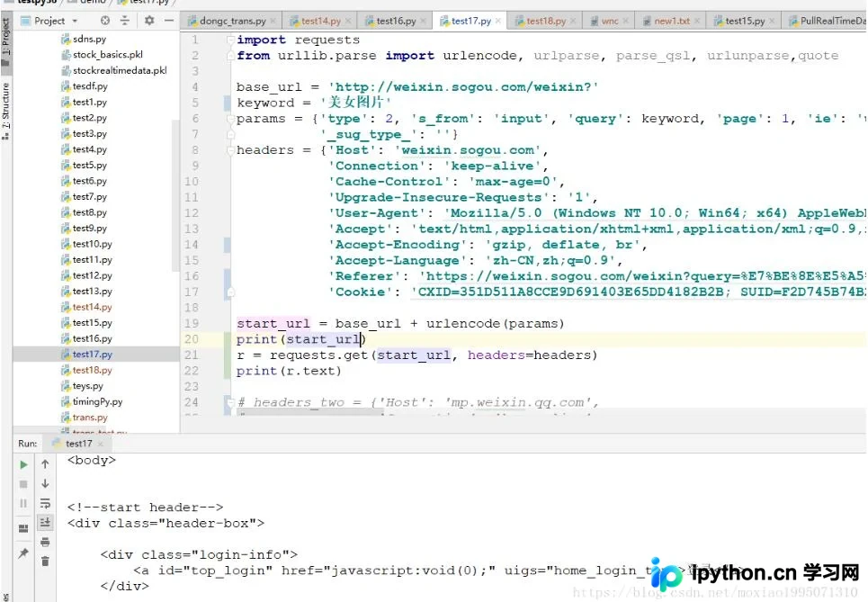Screen dimensions: 868x602
Task: Click the Collapse all icon in Project toolbar
Action: pos(124,21)
